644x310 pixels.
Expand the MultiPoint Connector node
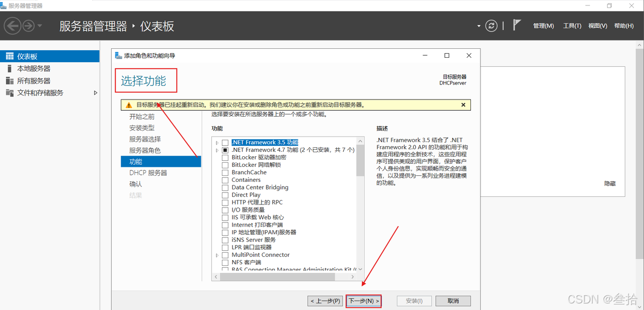217,255
